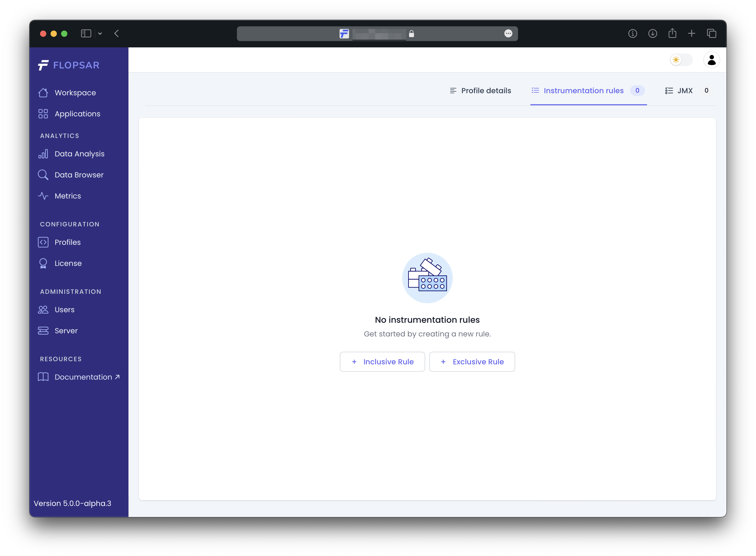Switch to the Profile details tab

pyautogui.click(x=480, y=91)
